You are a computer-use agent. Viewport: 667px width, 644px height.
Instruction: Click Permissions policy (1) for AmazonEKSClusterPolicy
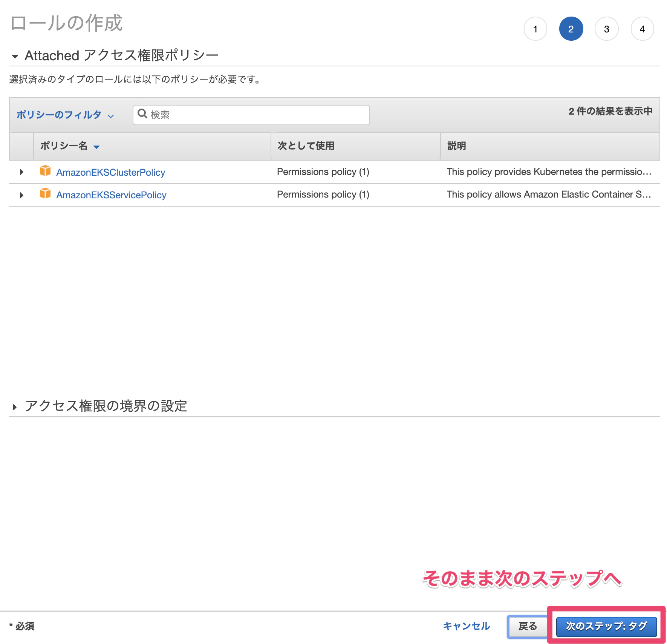pyautogui.click(x=323, y=172)
